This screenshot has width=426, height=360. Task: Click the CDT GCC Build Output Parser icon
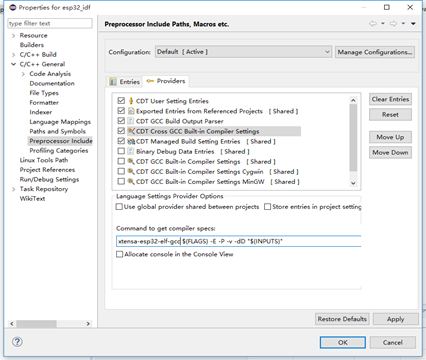(x=131, y=121)
